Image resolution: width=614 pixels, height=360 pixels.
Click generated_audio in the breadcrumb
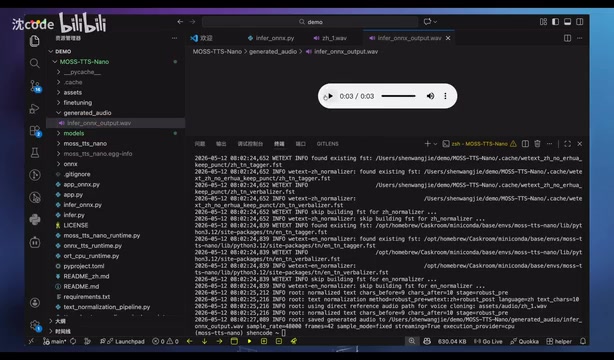click(x=273, y=51)
